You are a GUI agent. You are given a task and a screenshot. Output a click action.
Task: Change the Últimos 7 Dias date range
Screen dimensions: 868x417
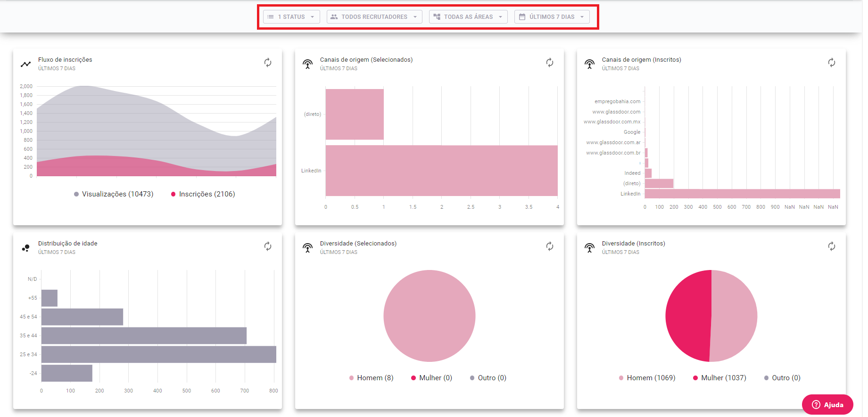[x=552, y=17]
